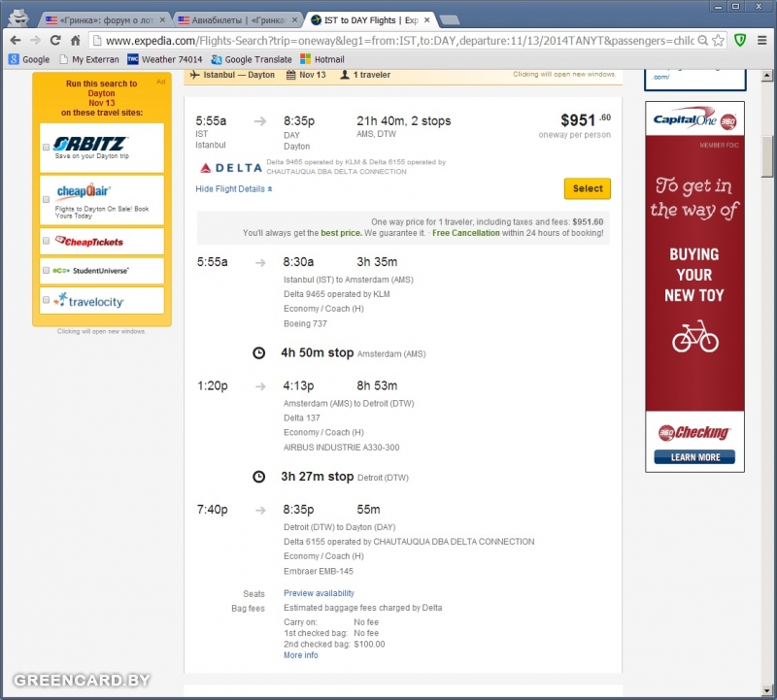Open the Chrome menu hamburger icon
Screen dimensions: 777x700
(762, 41)
